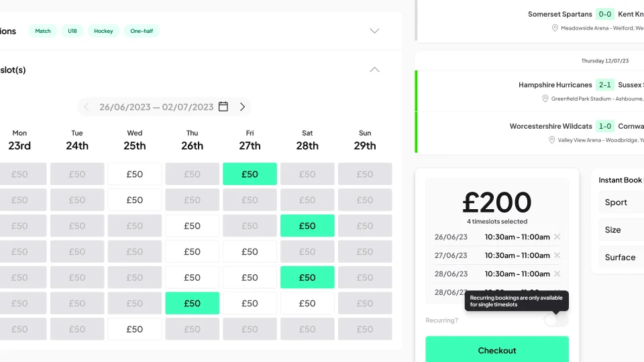
Task: Remove the 27/06/23 timeslot from summary
Action: coord(557,255)
